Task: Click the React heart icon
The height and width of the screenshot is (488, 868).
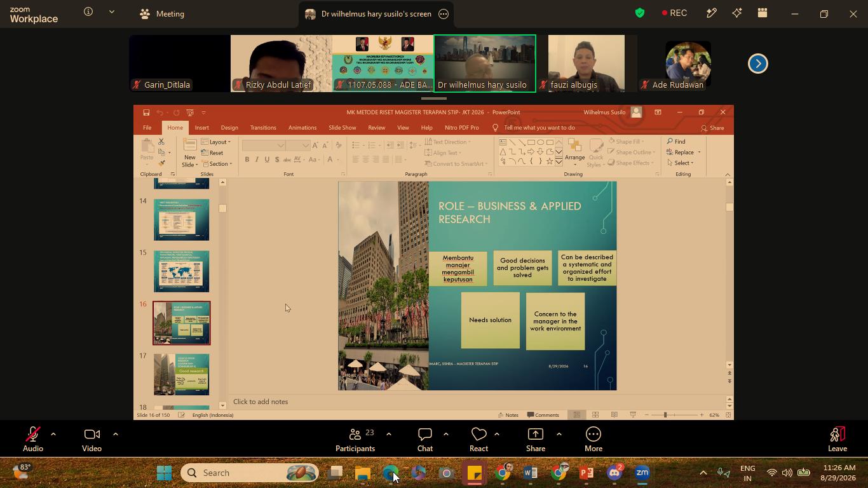Action: pos(478,434)
